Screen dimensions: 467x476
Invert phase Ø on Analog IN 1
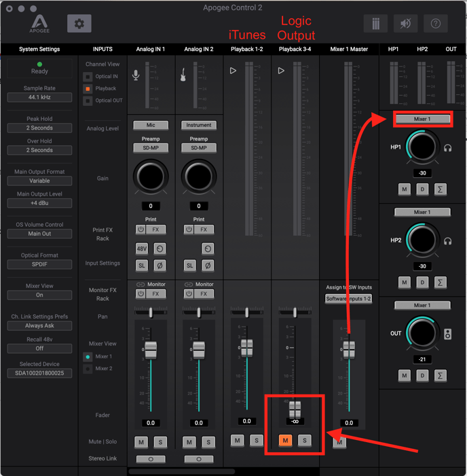pos(160,266)
